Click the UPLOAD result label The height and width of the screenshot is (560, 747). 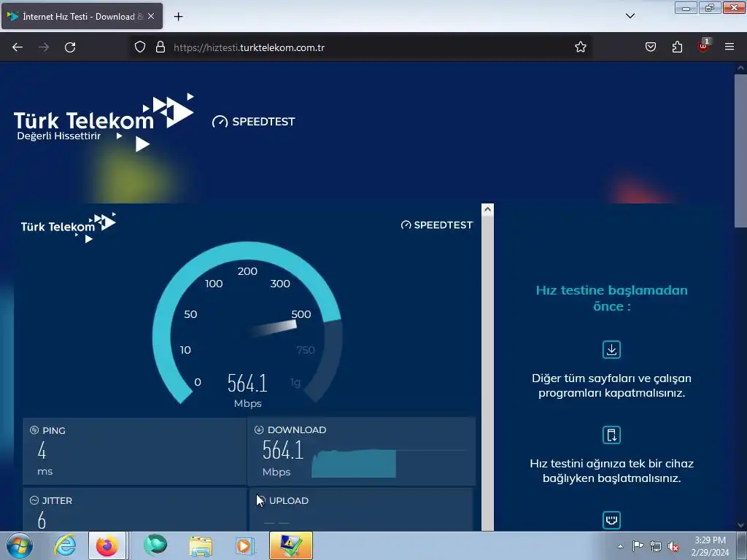pos(289,500)
